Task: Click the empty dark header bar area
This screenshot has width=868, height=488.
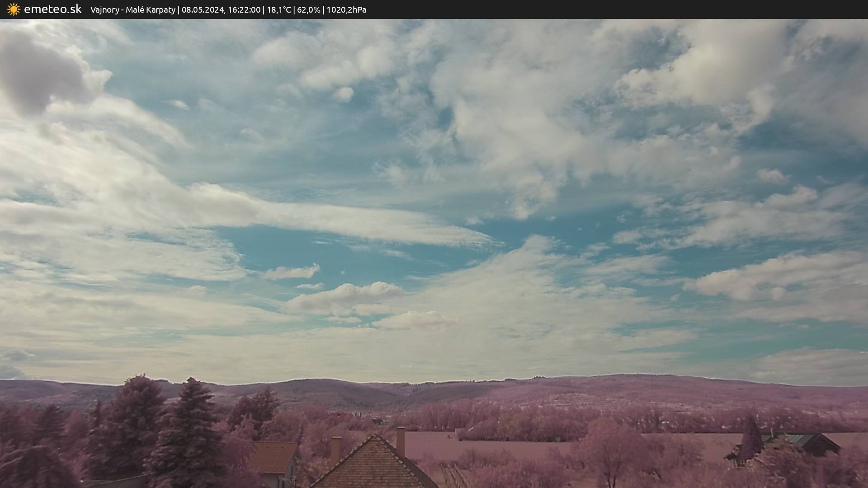Action: click(633, 9)
